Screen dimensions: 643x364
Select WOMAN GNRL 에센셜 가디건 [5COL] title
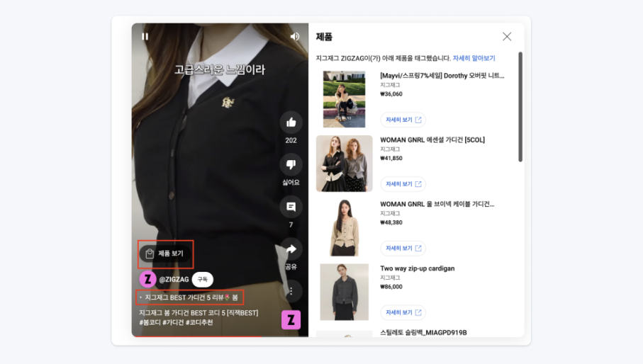coord(432,140)
